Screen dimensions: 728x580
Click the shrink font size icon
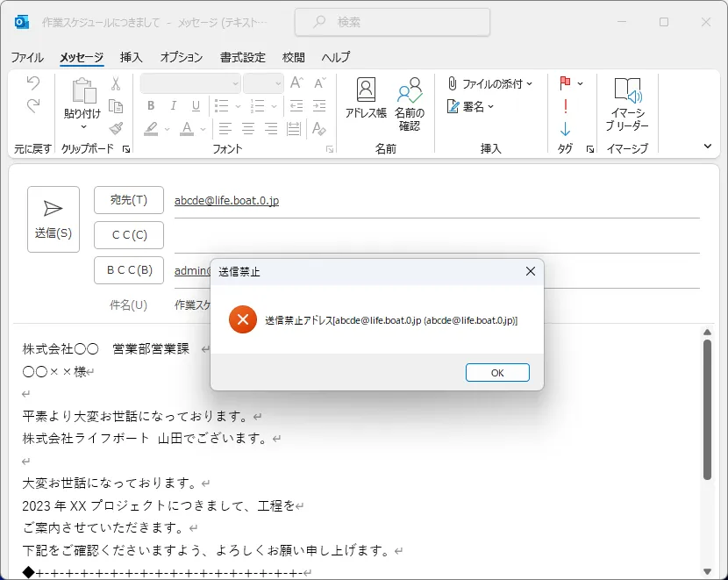[319, 83]
